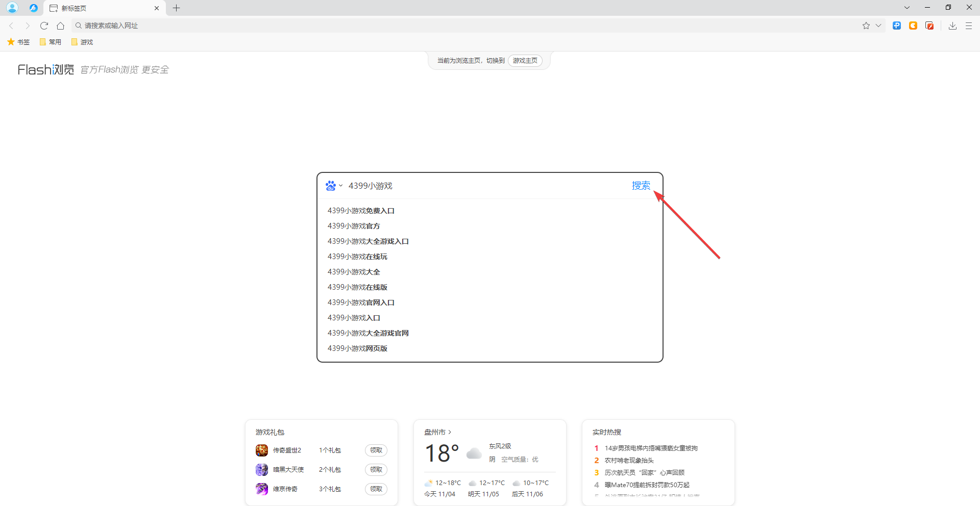Click the blue browser logo icon in title bar

click(x=34, y=8)
